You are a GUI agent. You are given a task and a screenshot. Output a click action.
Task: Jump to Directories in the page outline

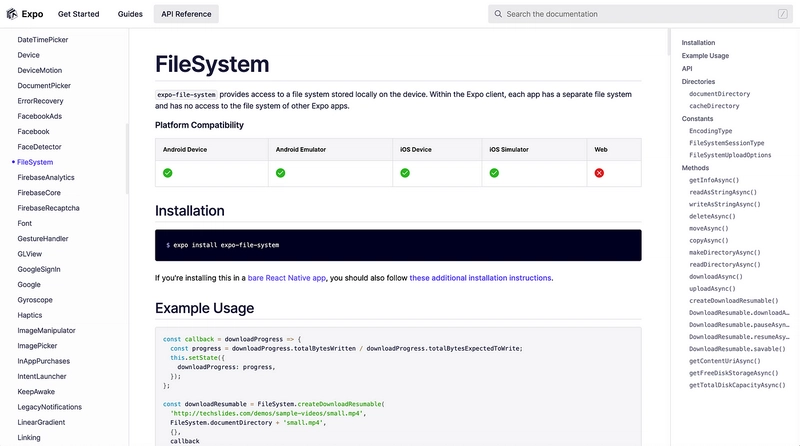click(x=698, y=82)
